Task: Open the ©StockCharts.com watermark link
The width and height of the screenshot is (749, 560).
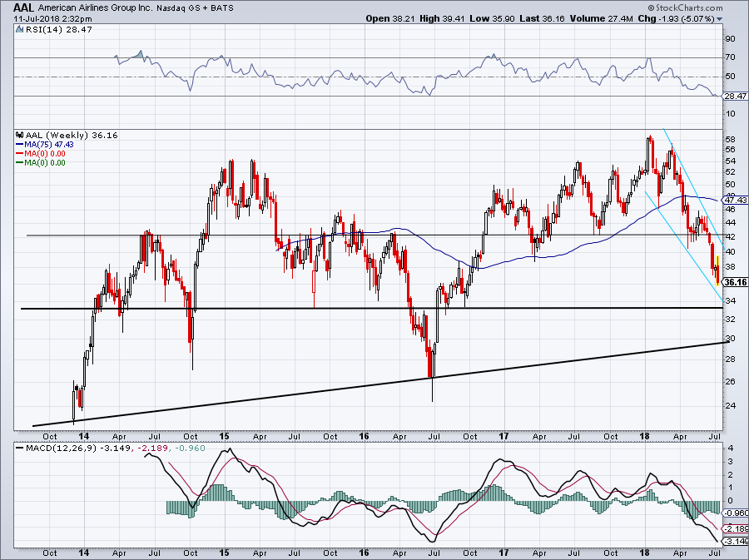Action: 686,8
